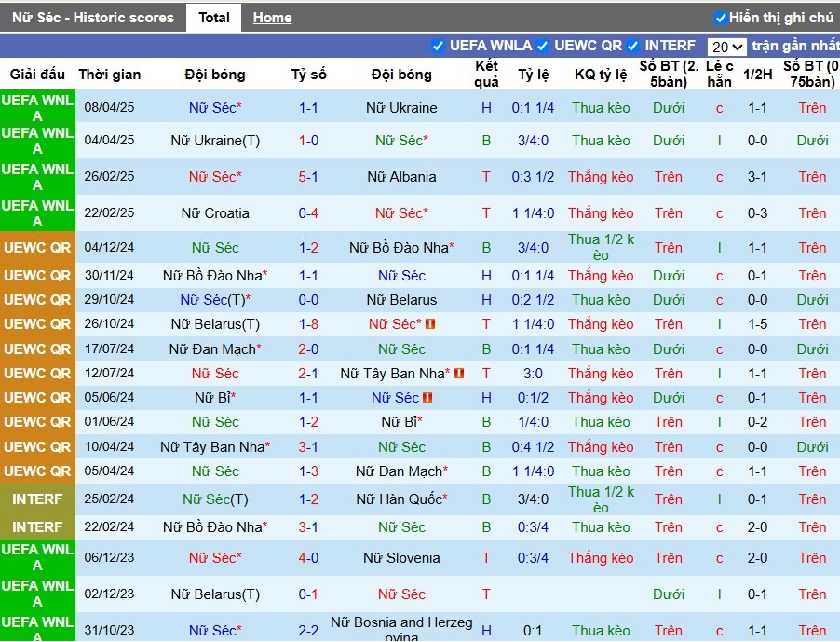Open Nữ Ukraine team link on 08/04/25
Screen dimensions: 840x642
(401, 108)
